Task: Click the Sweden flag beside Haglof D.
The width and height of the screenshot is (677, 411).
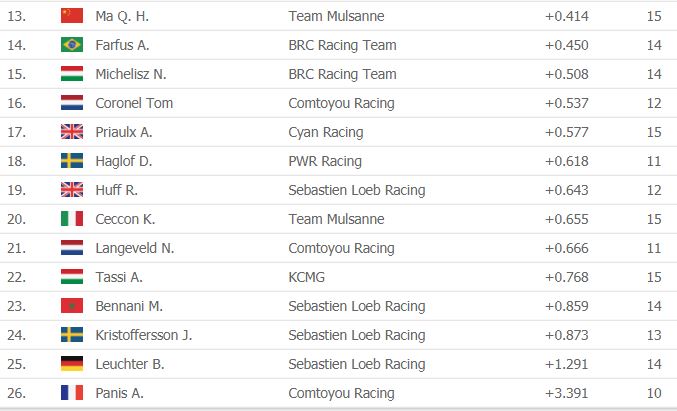Action: pyautogui.click(x=71, y=161)
